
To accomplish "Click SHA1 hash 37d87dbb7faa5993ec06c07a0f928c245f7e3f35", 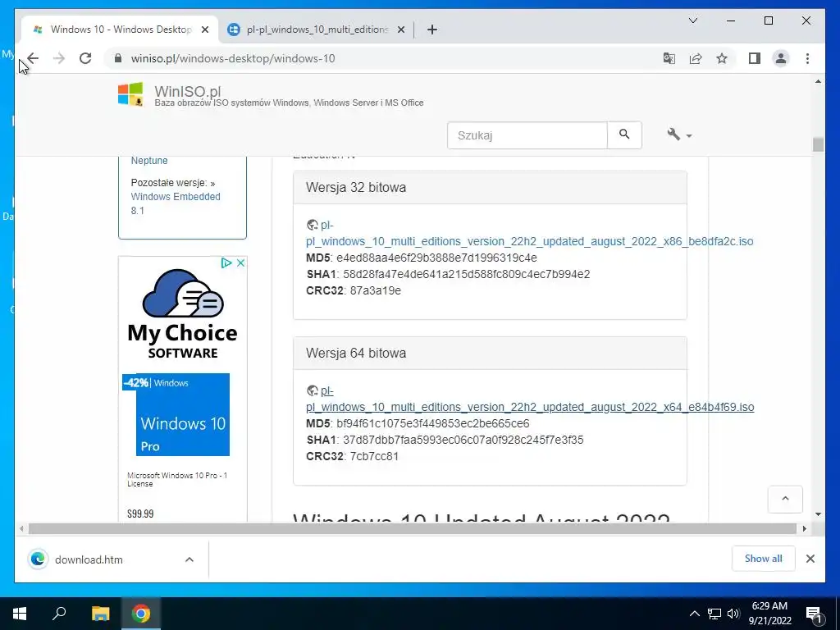I will (463, 440).
